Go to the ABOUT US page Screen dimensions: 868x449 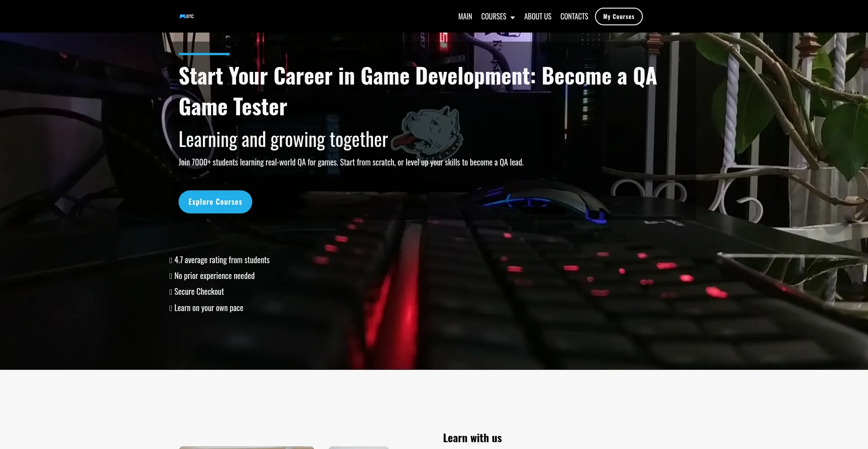(538, 16)
